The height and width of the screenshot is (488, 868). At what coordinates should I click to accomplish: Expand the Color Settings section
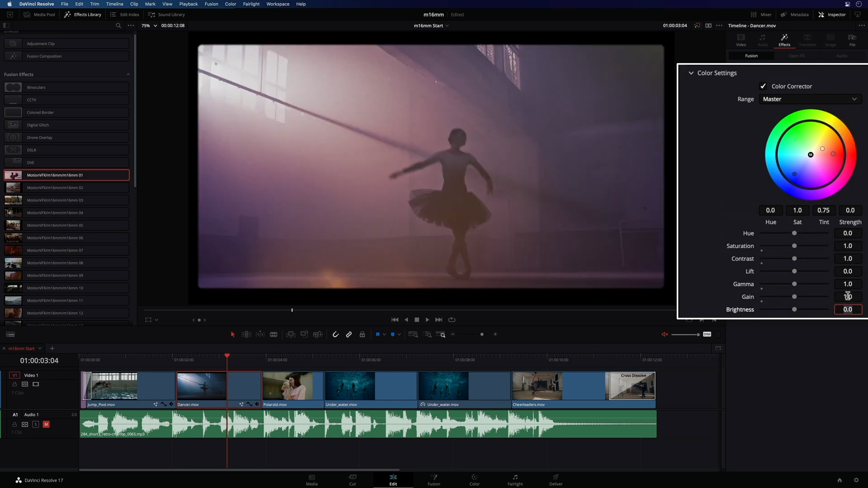pyautogui.click(x=691, y=73)
